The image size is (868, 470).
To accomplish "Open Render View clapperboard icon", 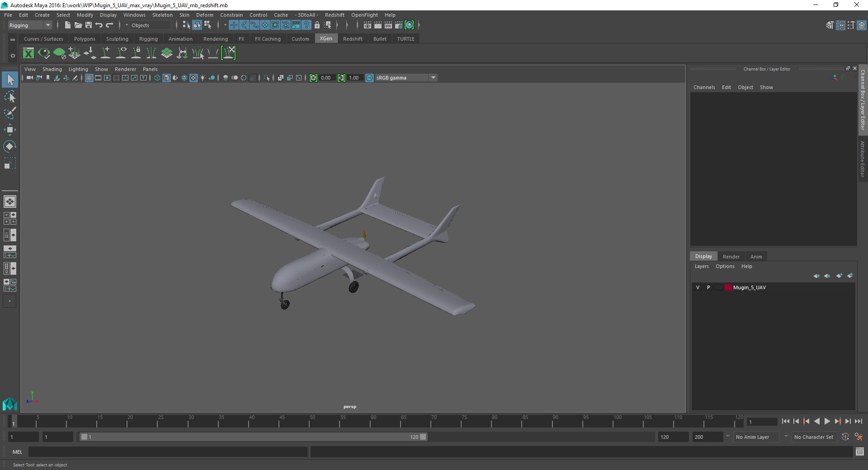I will click(368, 25).
